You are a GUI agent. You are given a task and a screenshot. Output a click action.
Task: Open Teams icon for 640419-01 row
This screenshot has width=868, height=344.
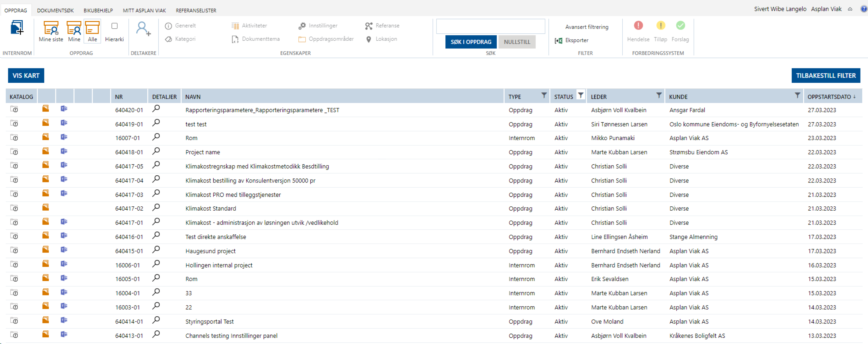point(64,123)
